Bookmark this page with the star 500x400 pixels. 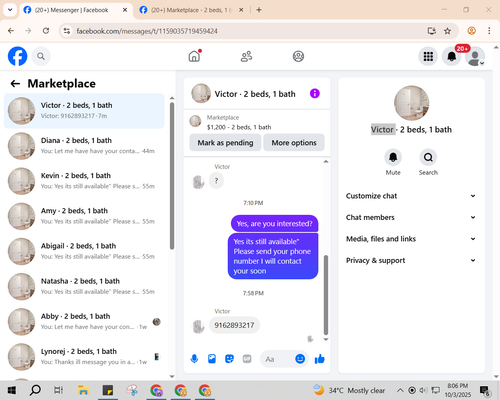pos(447,31)
